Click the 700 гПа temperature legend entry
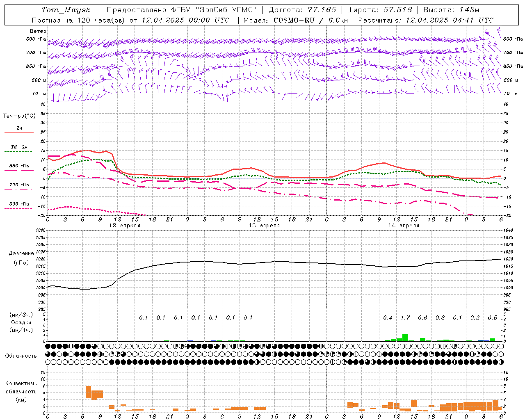This screenshot has width=525, height=420. 19,185
